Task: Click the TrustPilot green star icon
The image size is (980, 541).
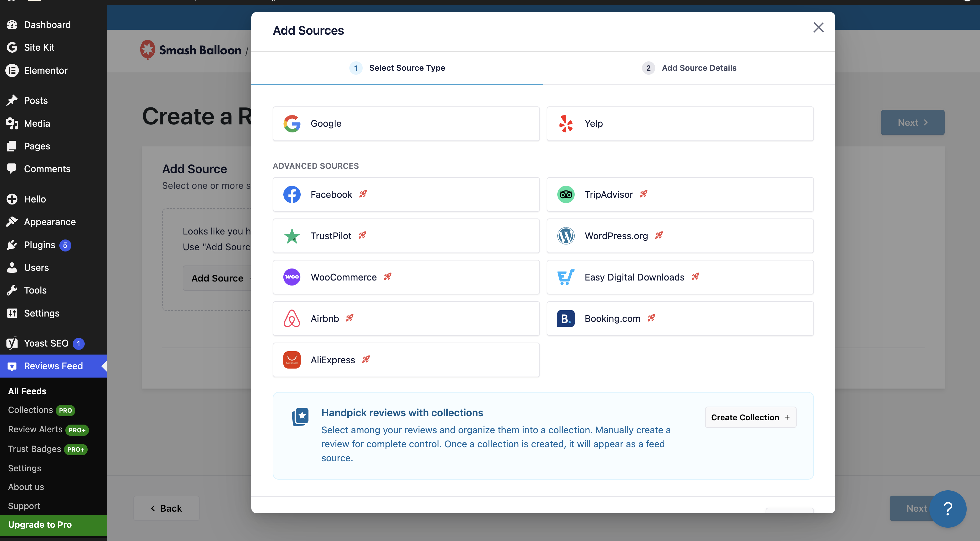Action: point(292,236)
